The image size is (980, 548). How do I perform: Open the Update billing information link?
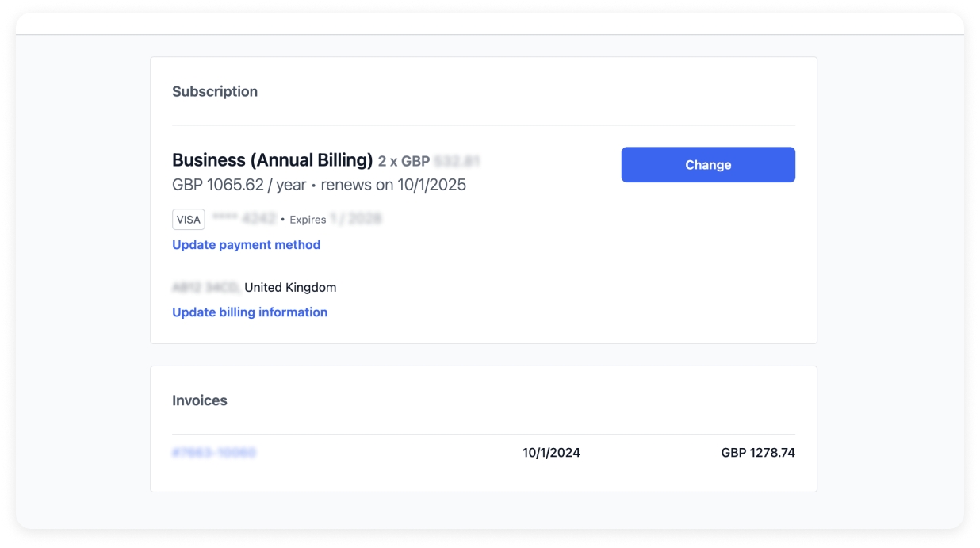(250, 312)
